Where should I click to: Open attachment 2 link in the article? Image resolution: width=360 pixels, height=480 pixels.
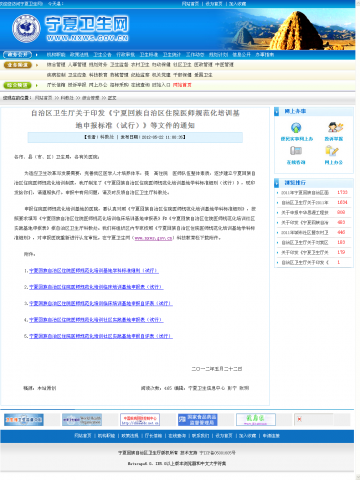tap(96, 287)
